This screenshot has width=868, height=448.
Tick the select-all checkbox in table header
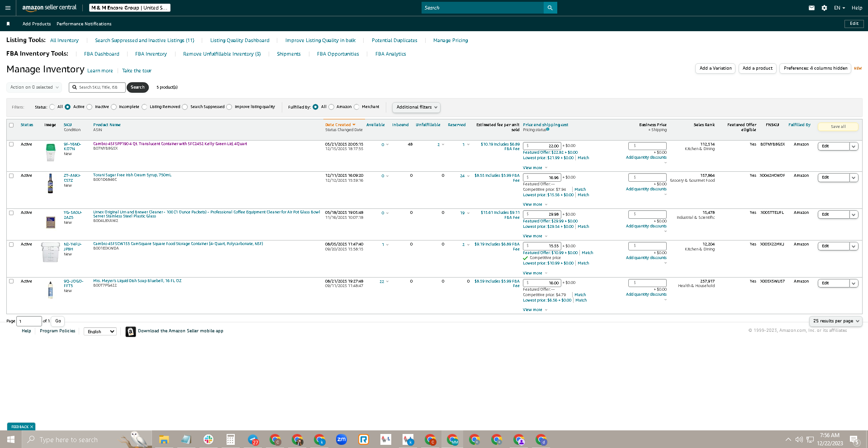pyautogui.click(x=11, y=125)
